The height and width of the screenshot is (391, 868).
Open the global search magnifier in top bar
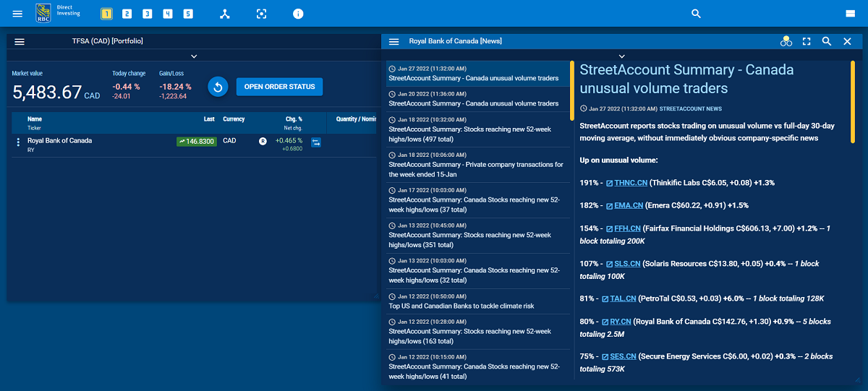[696, 14]
